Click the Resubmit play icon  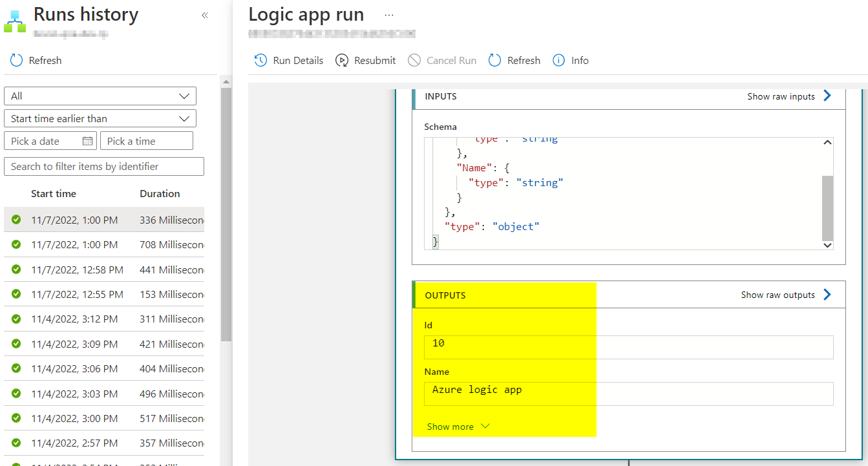342,60
